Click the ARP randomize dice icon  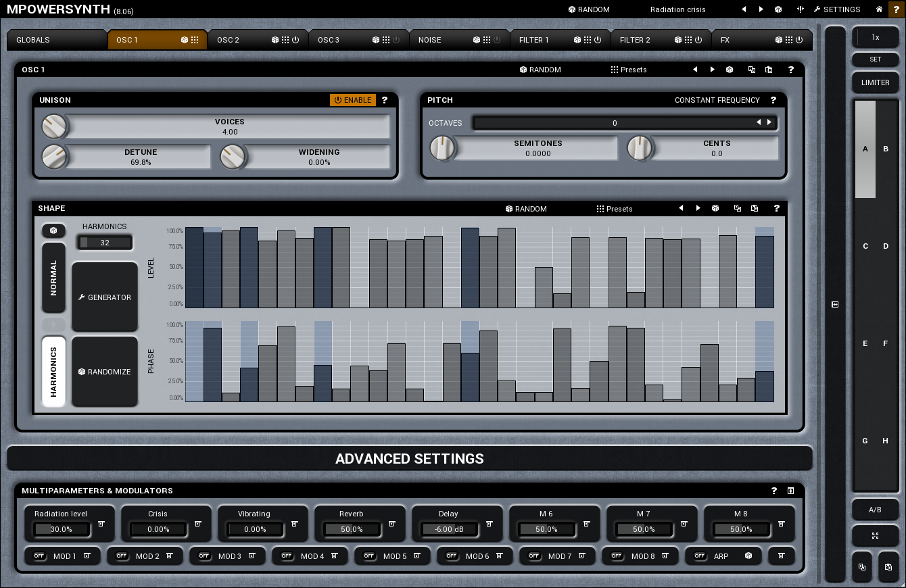click(748, 556)
